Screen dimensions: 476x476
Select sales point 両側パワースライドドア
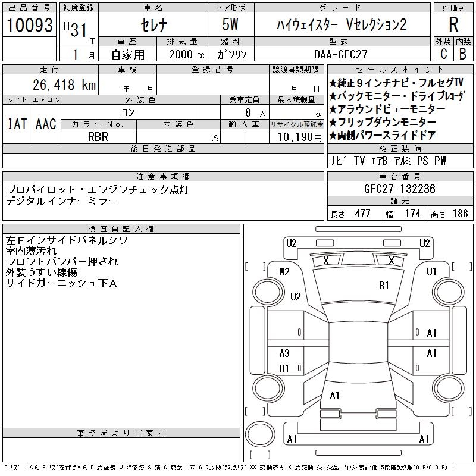(383, 135)
